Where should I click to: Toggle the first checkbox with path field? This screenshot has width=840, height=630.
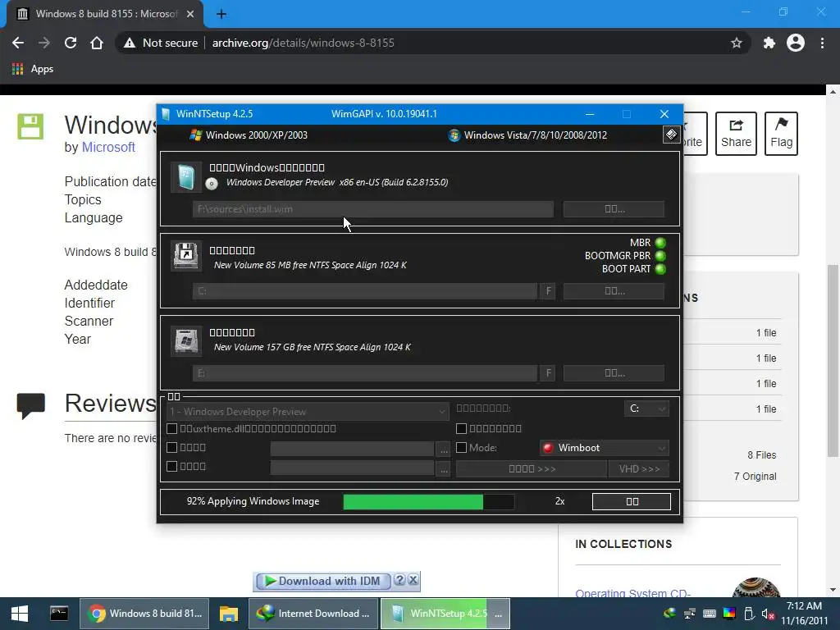pyautogui.click(x=172, y=447)
